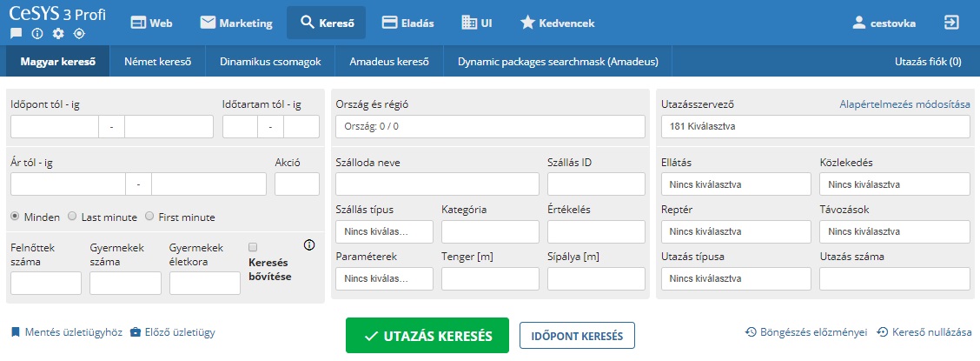Open the Szállás típus dropdown
This screenshot has width=980, height=361.
coord(384,231)
